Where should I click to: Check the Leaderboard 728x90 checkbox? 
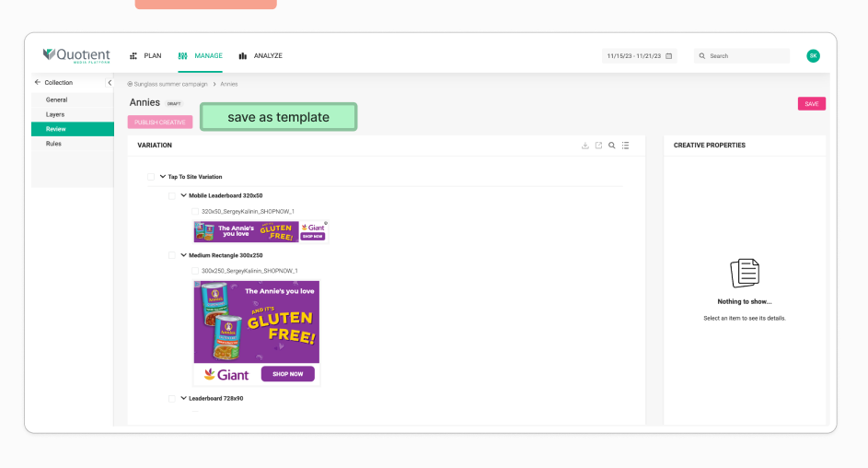click(172, 398)
